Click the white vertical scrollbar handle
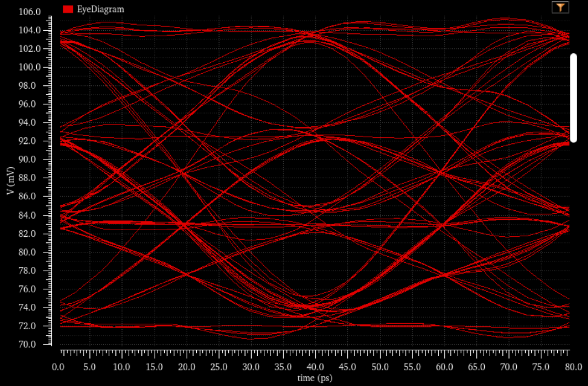Viewport: 588px width, 386px height. (x=574, y=98)
